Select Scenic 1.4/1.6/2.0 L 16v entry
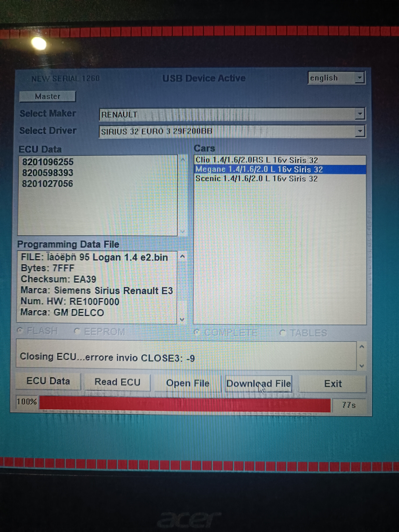 click(257, 179)
